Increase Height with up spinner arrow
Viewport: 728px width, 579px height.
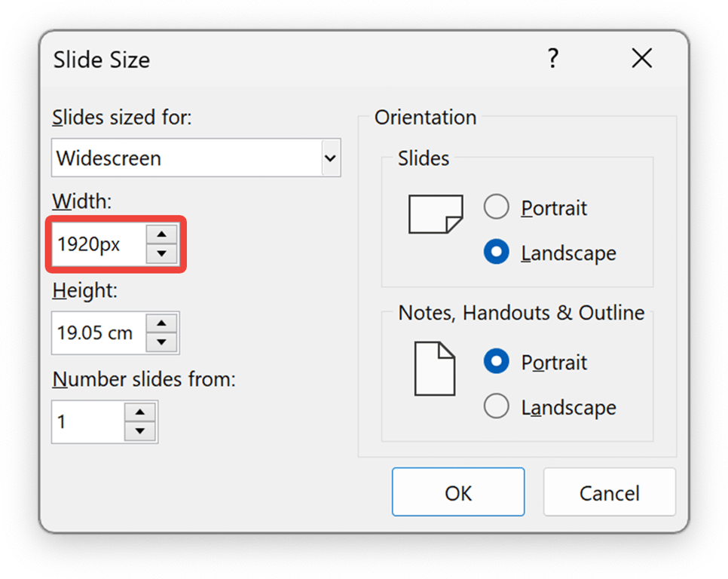(x=161, y=323)
